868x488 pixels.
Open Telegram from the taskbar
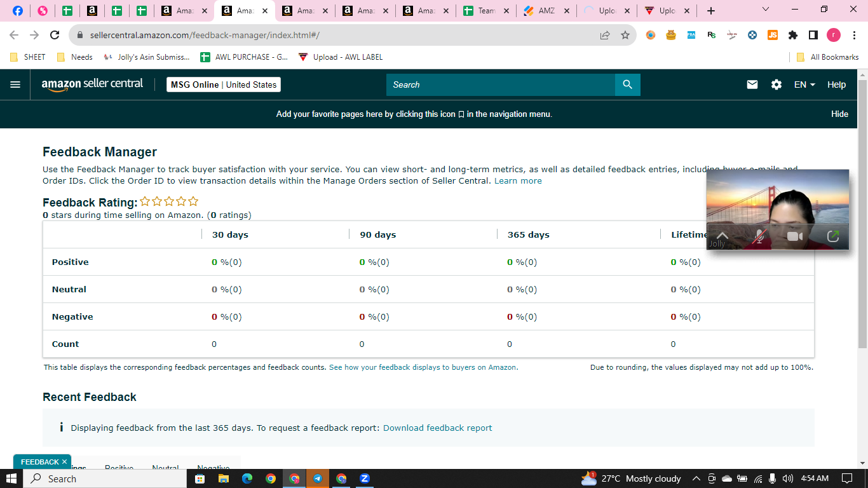click(x=318, y=478)
